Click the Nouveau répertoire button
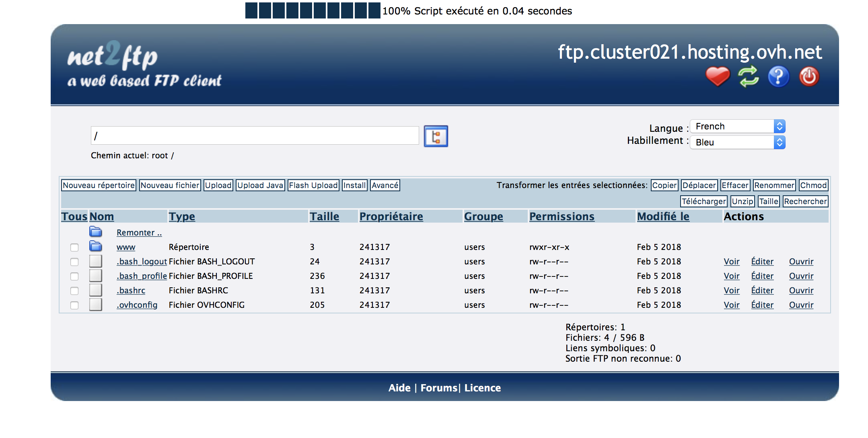This screenshot has height=438, width=868. point(99,185)
